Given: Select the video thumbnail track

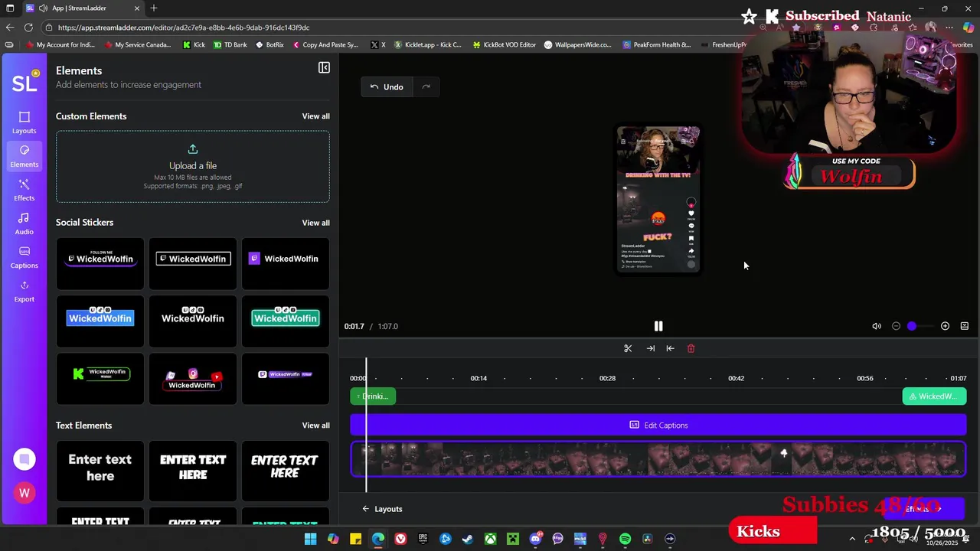Looking at the screenshot, I should pyautogui.click(x=658, y=459).
